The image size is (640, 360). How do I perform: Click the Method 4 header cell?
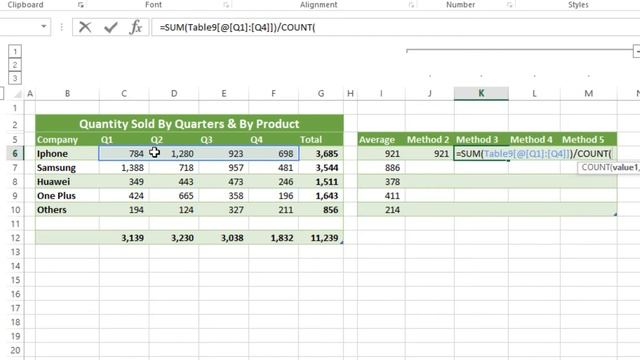[534, 140]
